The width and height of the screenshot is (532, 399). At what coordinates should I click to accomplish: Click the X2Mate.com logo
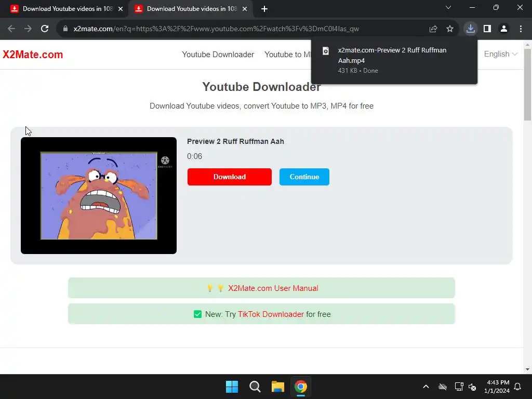33,55
